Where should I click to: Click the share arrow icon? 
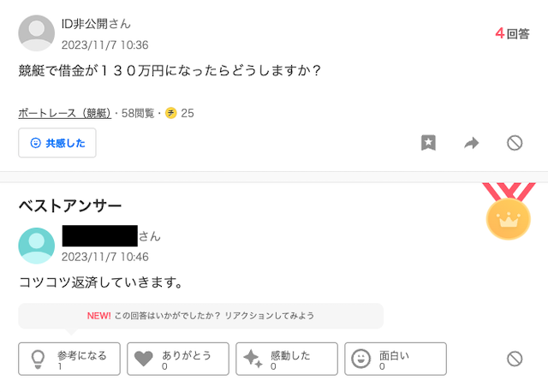tap(472, 143)
